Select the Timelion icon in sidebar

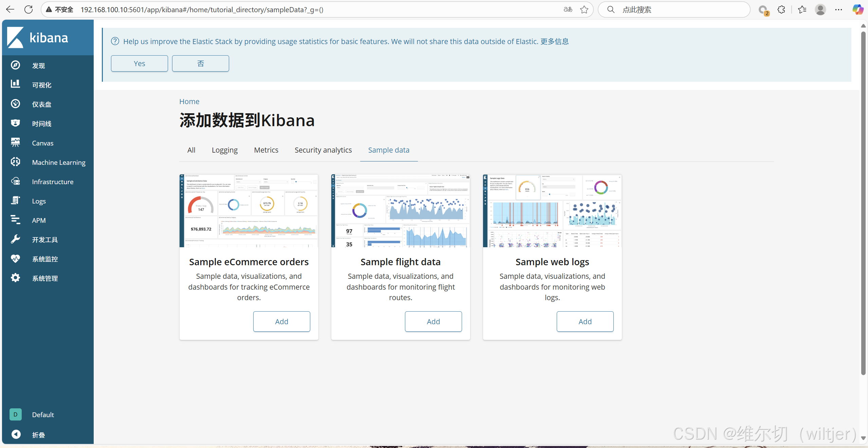(x=15, y=123)
